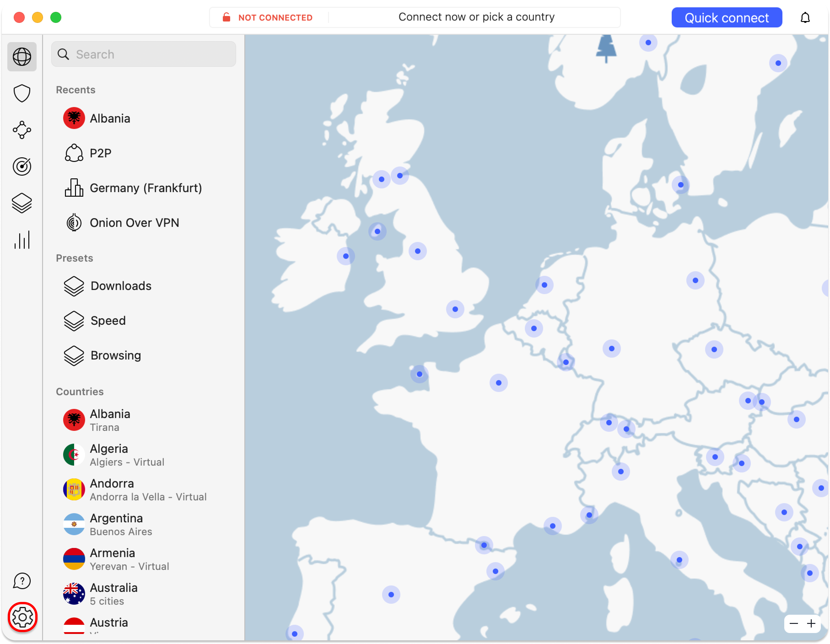Image resolution: width=830 pixels, height=644 pixels.
Task: Click the Search servers field
Action: pos(144,54)
